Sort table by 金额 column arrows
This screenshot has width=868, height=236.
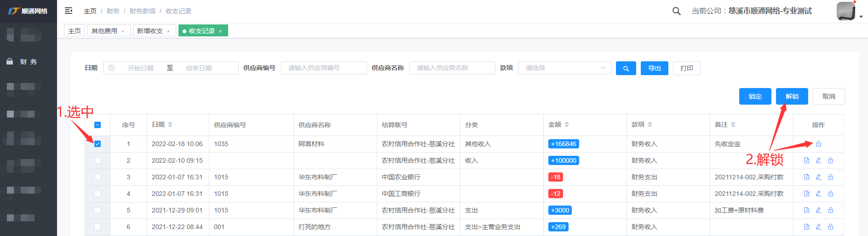click(x=567, y=124)
